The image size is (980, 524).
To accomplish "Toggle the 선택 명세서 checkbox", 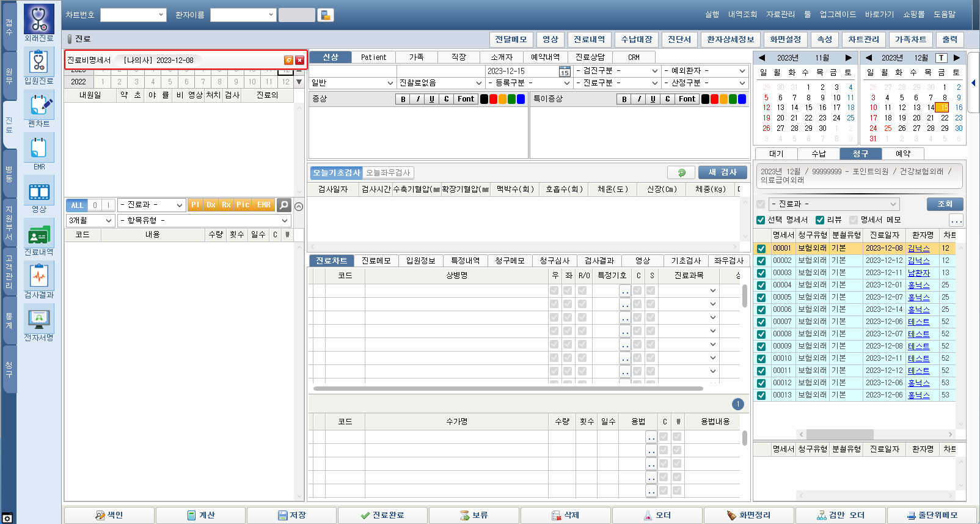I will pos(761,220).
